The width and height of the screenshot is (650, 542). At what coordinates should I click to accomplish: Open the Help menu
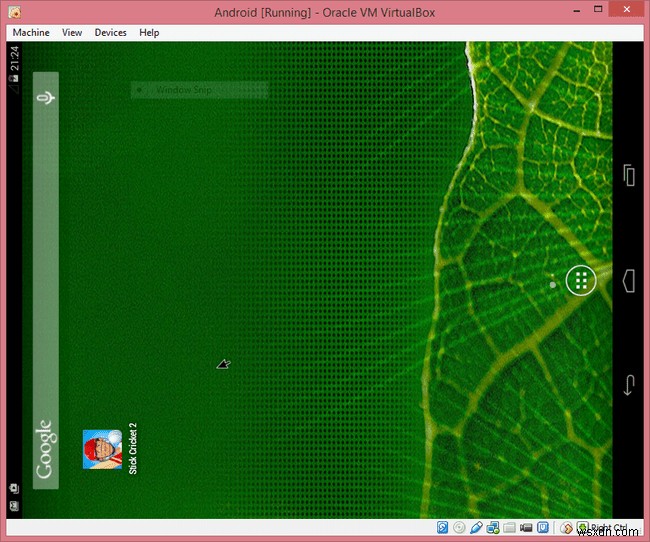coord(149,32)
